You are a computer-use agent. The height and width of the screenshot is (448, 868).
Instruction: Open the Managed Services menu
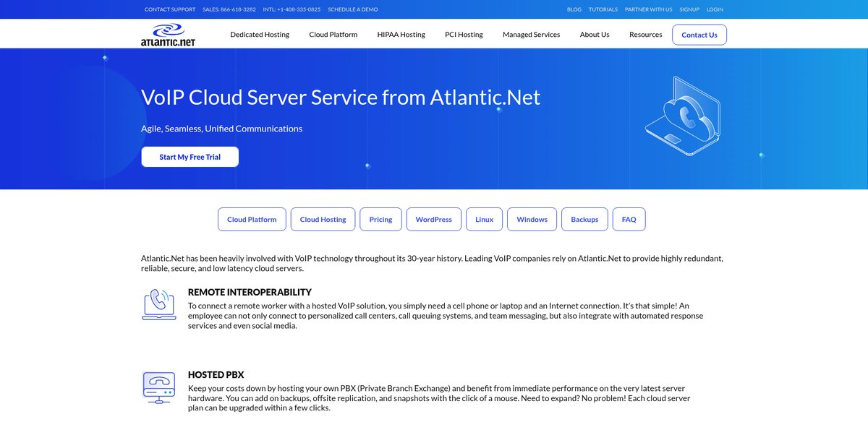point(531,35)
